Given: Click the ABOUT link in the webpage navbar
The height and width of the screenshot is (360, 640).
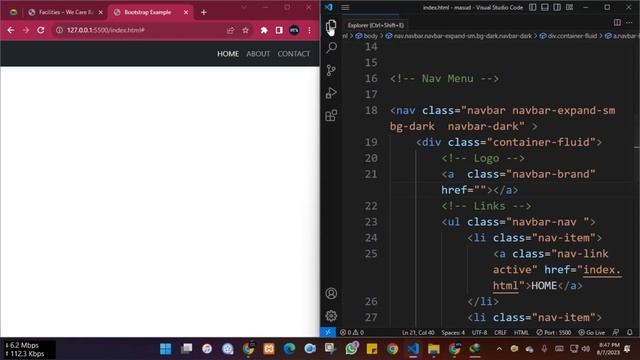Looking at the screenshot, I should (x=258, y=53).
